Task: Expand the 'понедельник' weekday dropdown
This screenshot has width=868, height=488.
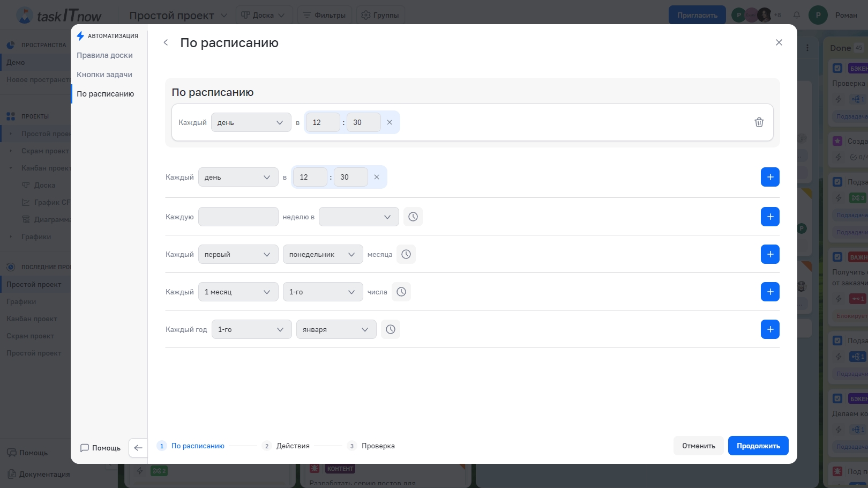Action: [x=323, y=254]
